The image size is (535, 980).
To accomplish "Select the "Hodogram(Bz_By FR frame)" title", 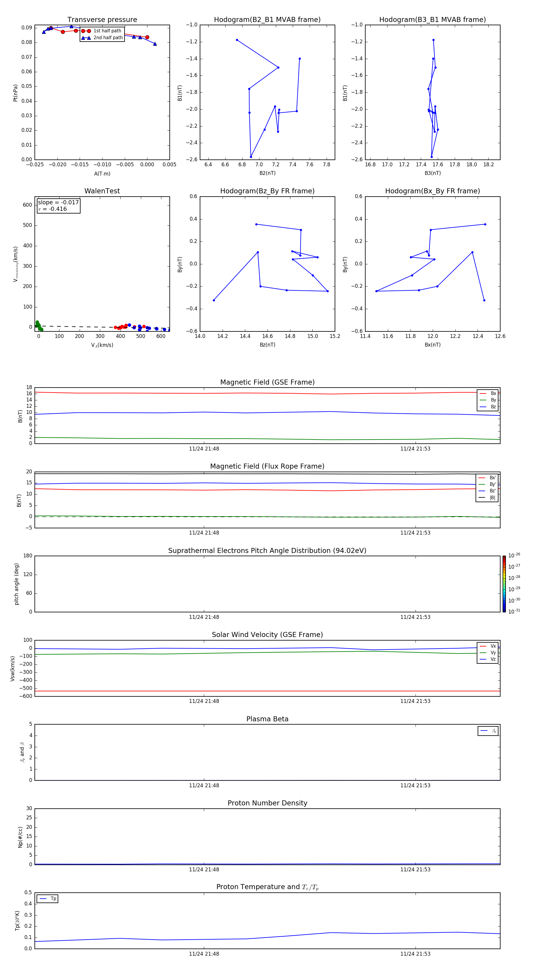I will point(267,191).
